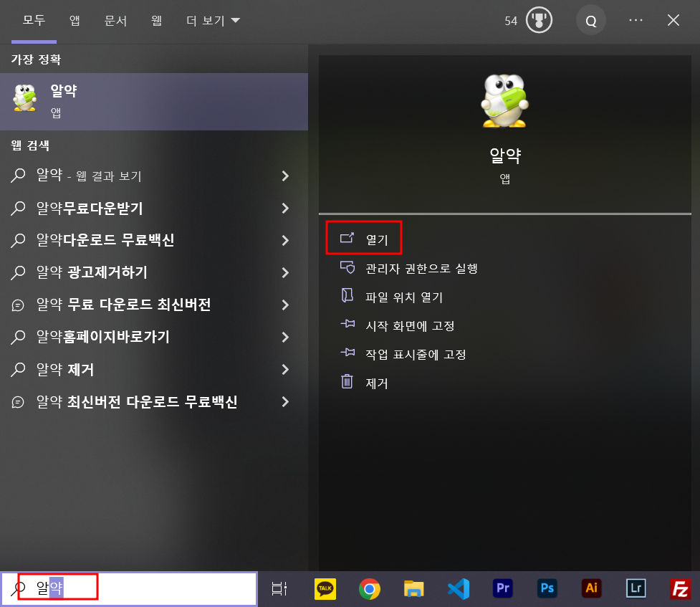
Task: Click the pin icon beside 시작 화면에 고정
Action: (x=347, y=324)
